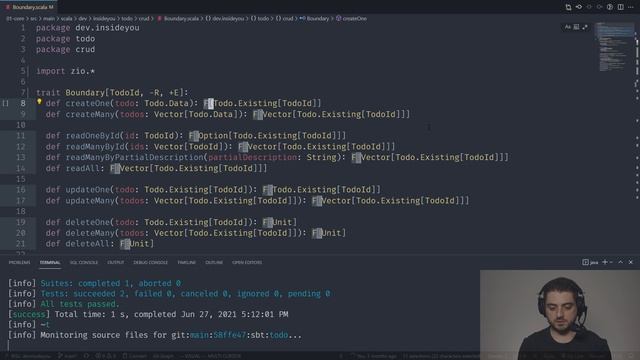The height and width of the screenshot is (360, 640).
Task: Click the 'Boundary' trait breadcrumb
Action: point(314,18)
